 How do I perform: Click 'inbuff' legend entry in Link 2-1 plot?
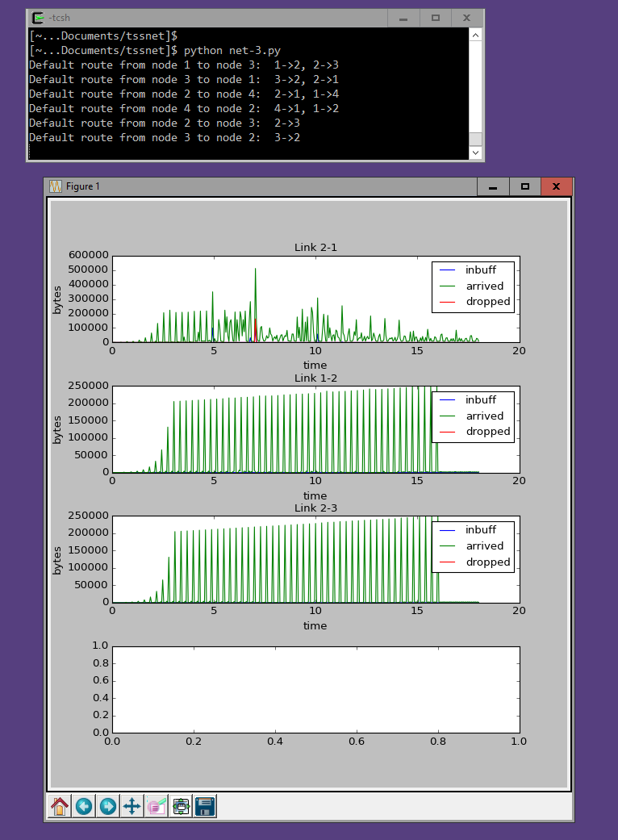point(480,270)
